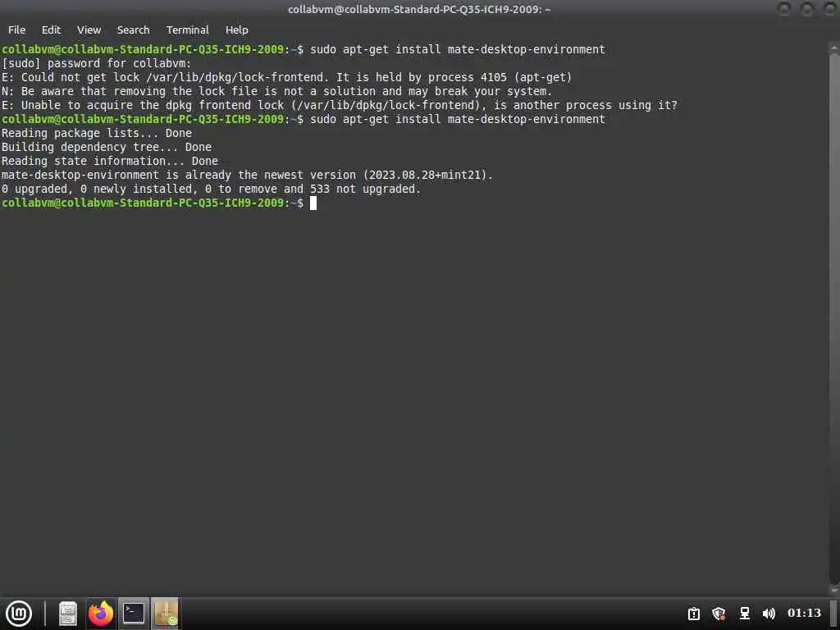Open the Terminal menu
The height and width of the screenshot is (630, 840).
(188, 30)
